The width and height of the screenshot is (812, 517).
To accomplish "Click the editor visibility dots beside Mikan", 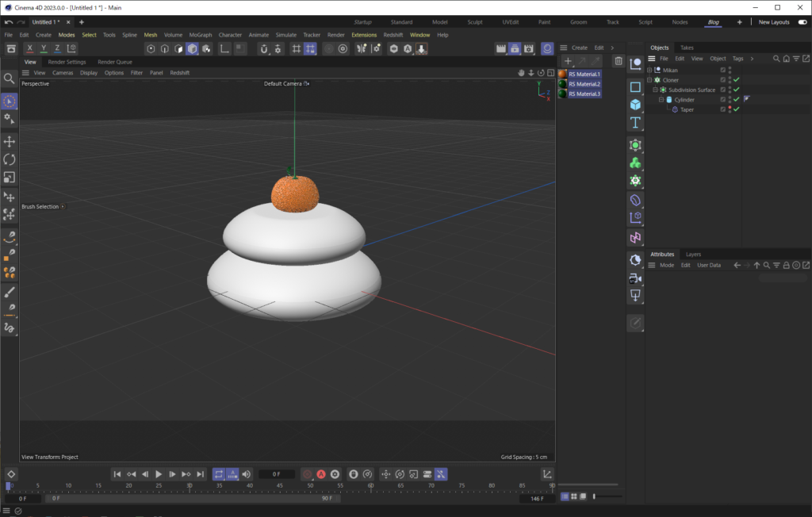I will [730, 70].
